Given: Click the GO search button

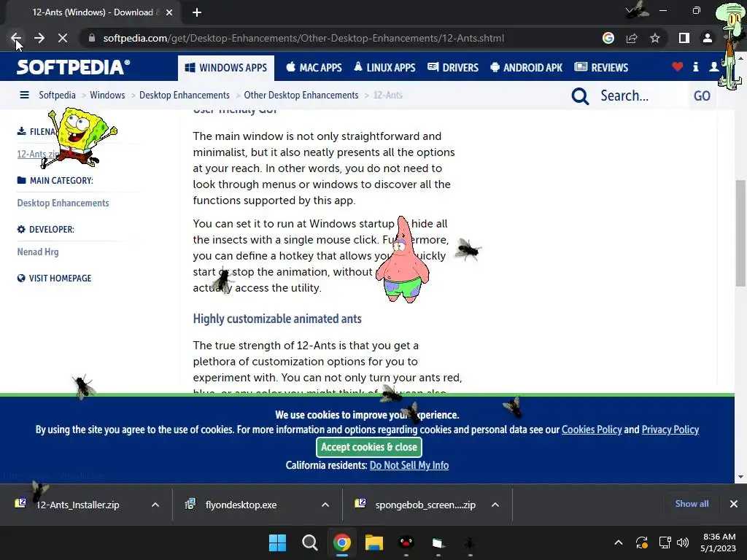Looking at the screenshot, I should click(x=702, y=96).
